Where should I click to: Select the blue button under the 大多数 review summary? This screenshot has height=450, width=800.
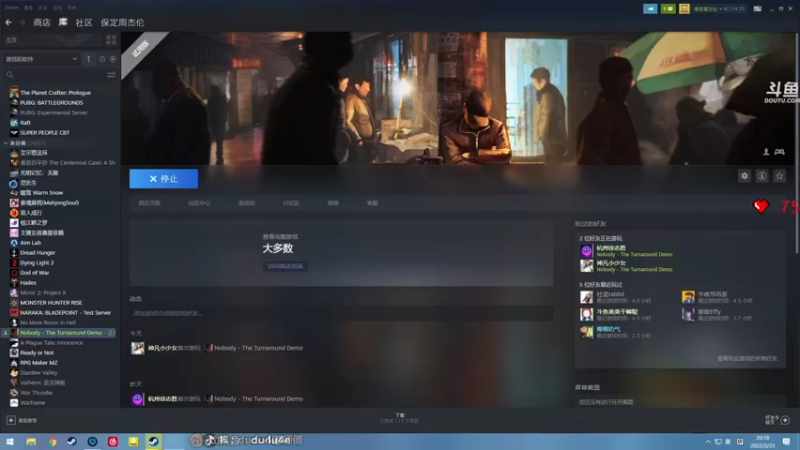[285, 266]
